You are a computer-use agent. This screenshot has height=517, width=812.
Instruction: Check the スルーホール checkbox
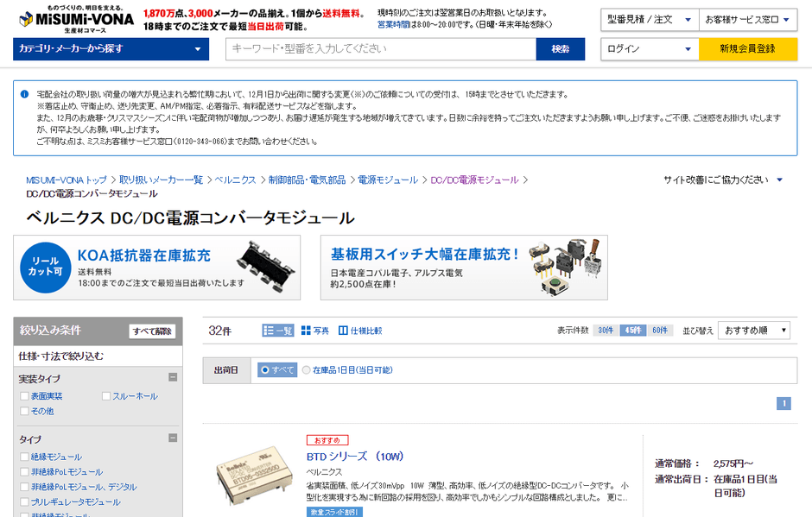[x=106, y=396]
